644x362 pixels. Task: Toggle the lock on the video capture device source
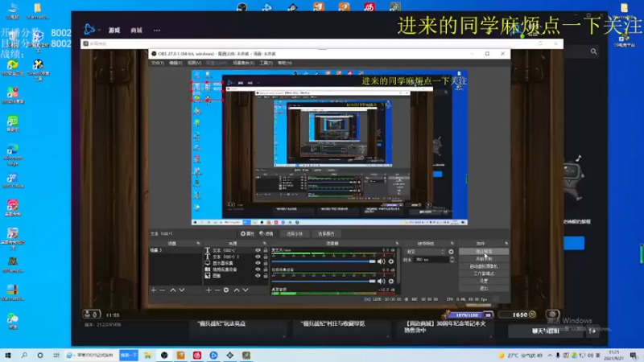[x=266, y=269]
